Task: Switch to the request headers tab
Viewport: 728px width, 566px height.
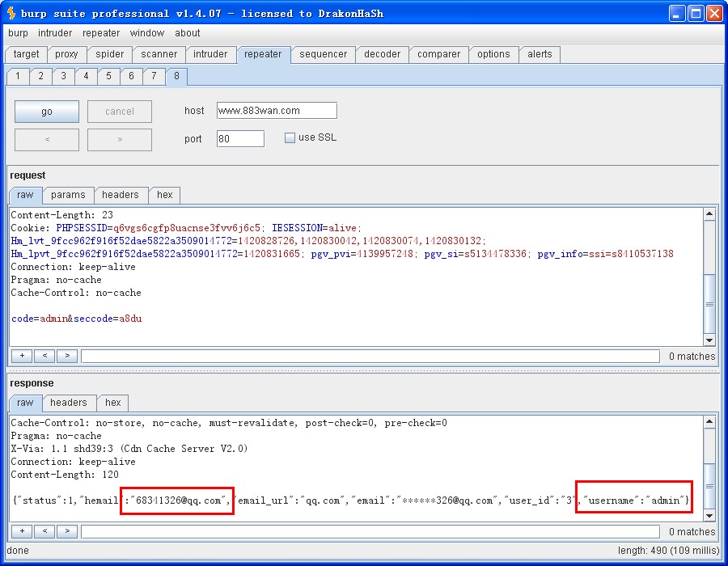Action: tap(121, 196)
